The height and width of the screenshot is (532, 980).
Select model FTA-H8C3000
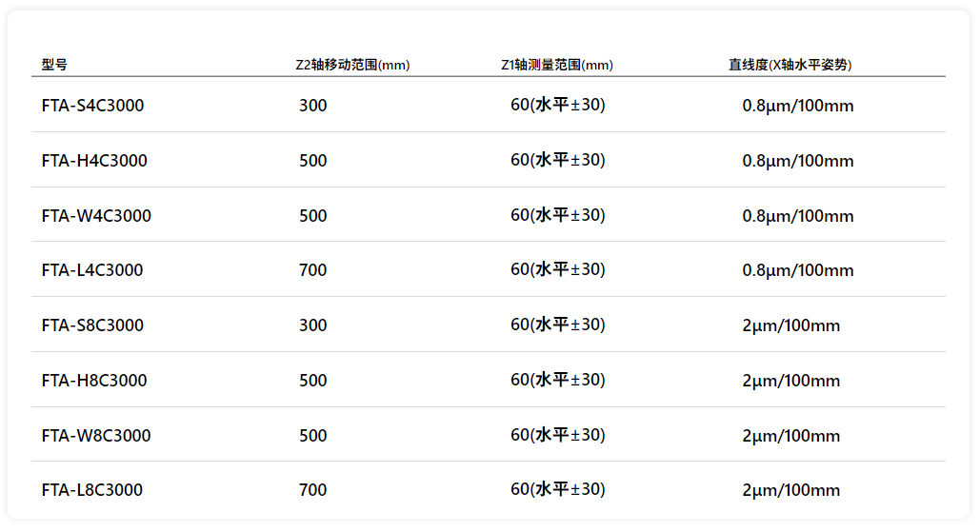click(x=94, y=381)
